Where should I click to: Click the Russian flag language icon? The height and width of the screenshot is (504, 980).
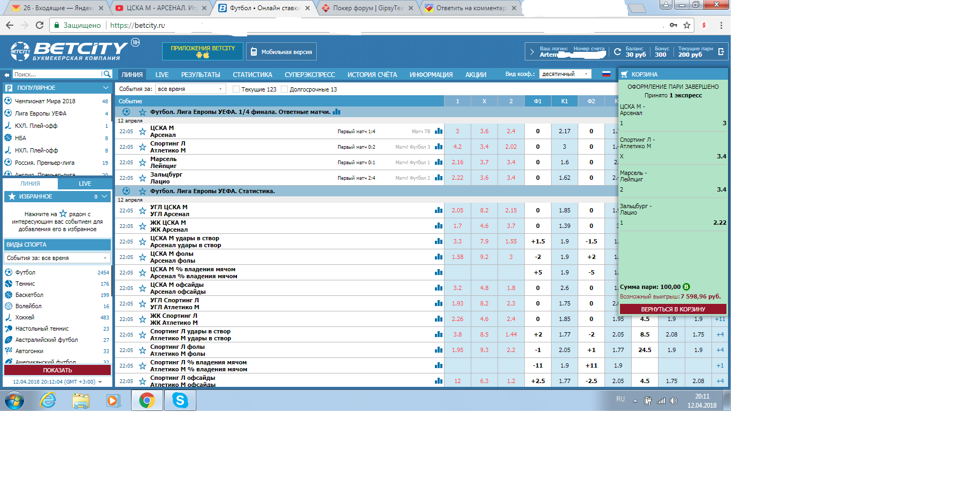click(x=606, y=74)
